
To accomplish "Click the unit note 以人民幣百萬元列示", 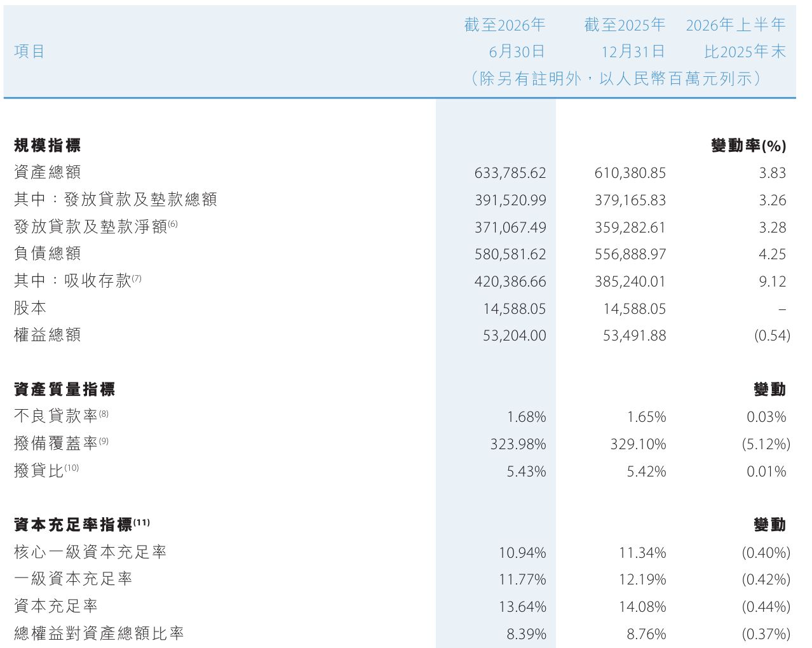I will 675,79.
